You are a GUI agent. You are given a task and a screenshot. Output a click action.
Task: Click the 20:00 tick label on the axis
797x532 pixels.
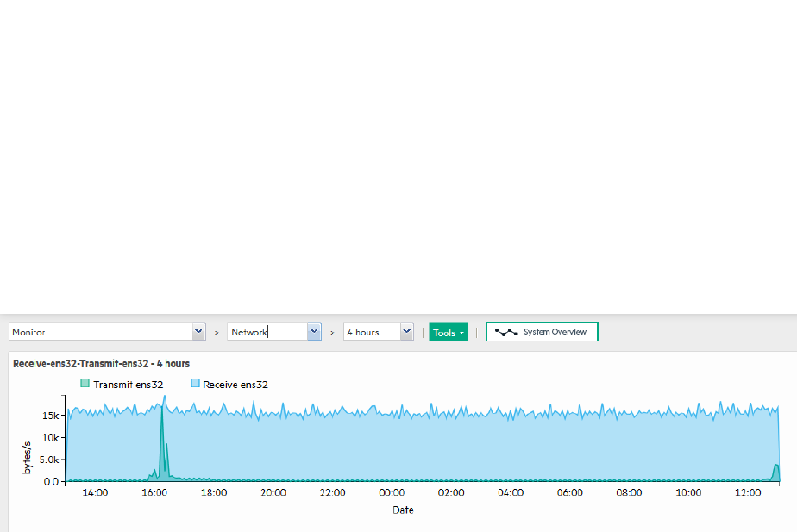pyautogui.click(x=273, y=492)
